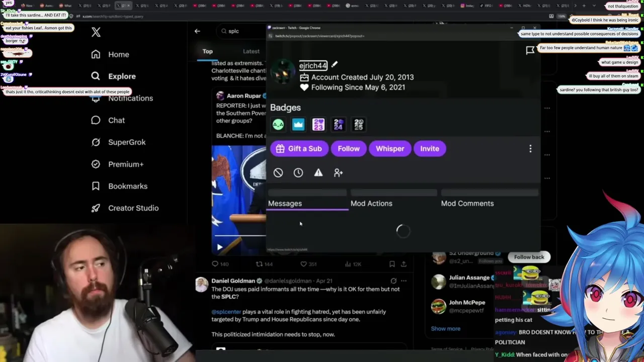Click the share icon on Aaron Rupar tweet
Image resolution: width=644 pixels, height=362 pixels.
click(x=404, y=264)
